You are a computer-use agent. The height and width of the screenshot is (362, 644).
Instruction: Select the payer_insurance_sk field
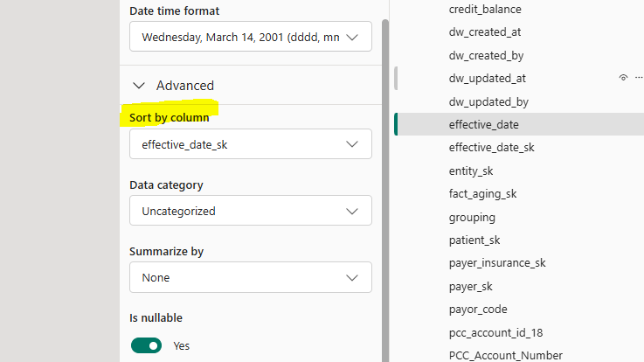pyautogui.click(x=497, y=263)
